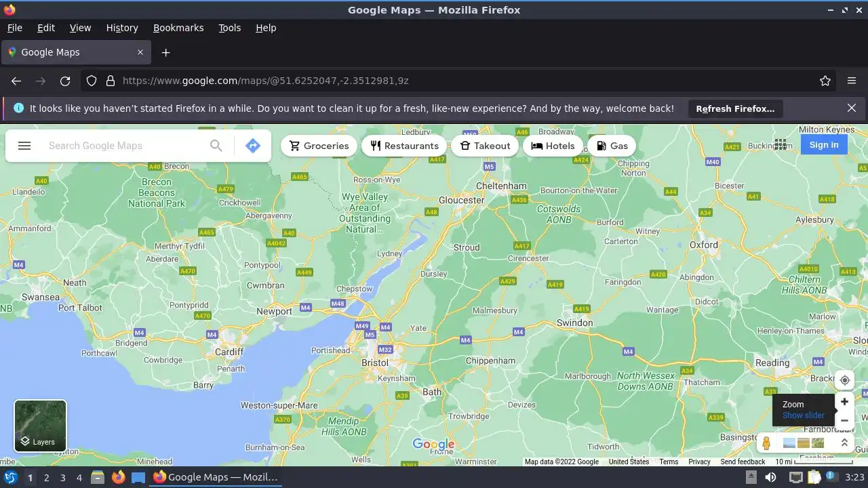
Task: Bookmark this page with the star
Action: click(825, 81)
